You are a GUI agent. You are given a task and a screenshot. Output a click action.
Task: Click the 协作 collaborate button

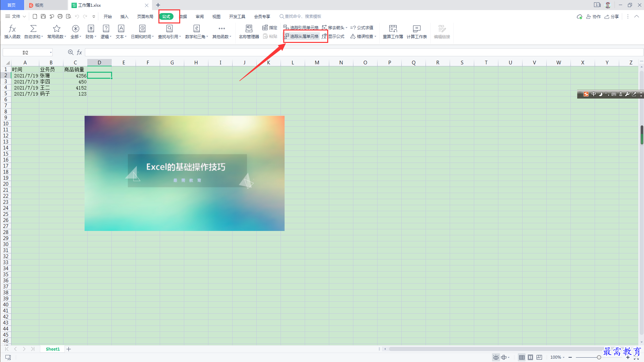(593, 17)
